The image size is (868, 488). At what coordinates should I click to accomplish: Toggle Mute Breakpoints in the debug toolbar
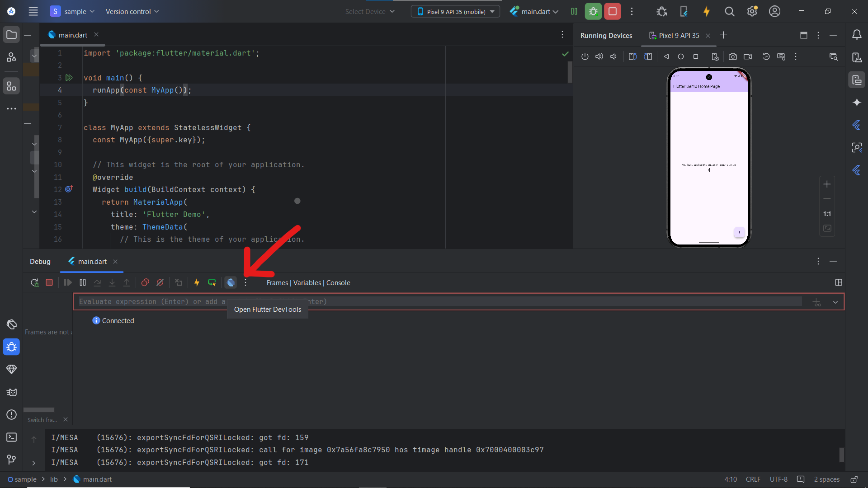160,282
